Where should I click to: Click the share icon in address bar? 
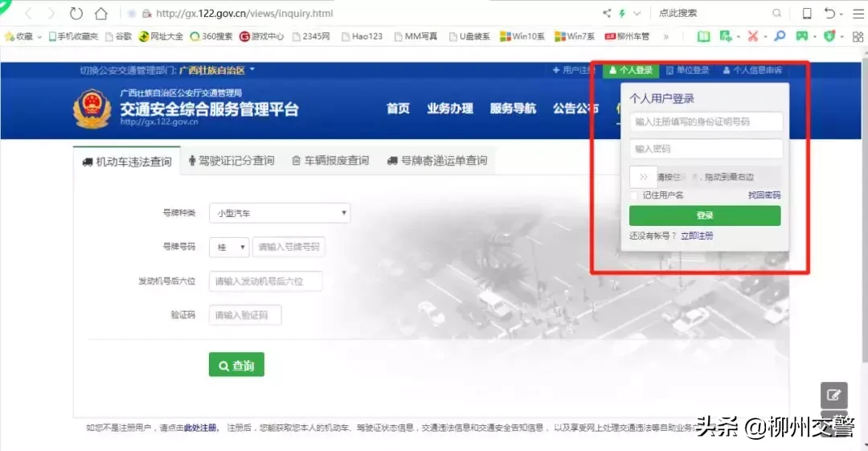pyautogui.click(x=607, y=13)
